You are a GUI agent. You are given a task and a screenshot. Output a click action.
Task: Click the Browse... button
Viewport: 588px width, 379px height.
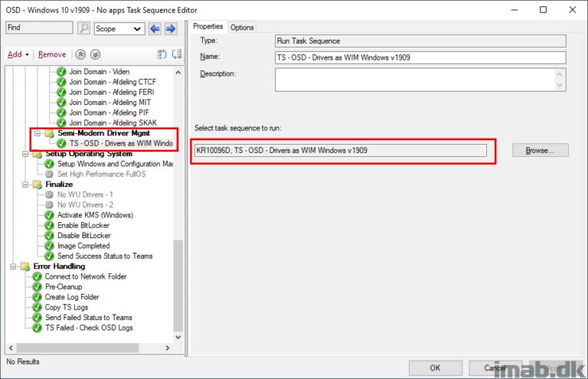click(540, 151)
